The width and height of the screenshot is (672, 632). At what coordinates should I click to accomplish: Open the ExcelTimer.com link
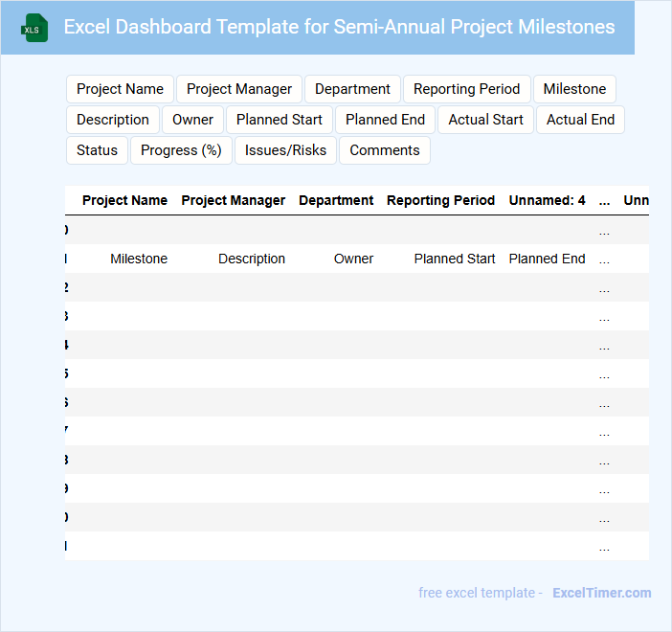pos(601,593)
